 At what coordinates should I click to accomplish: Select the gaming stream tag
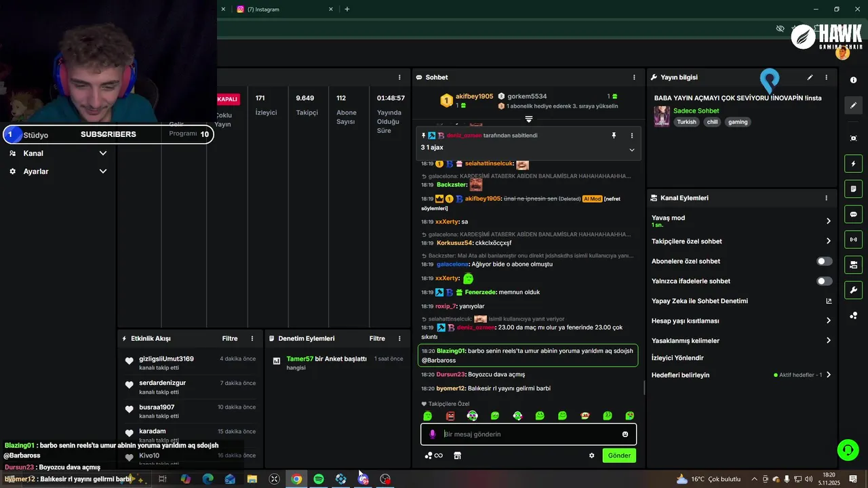[738, 122]
